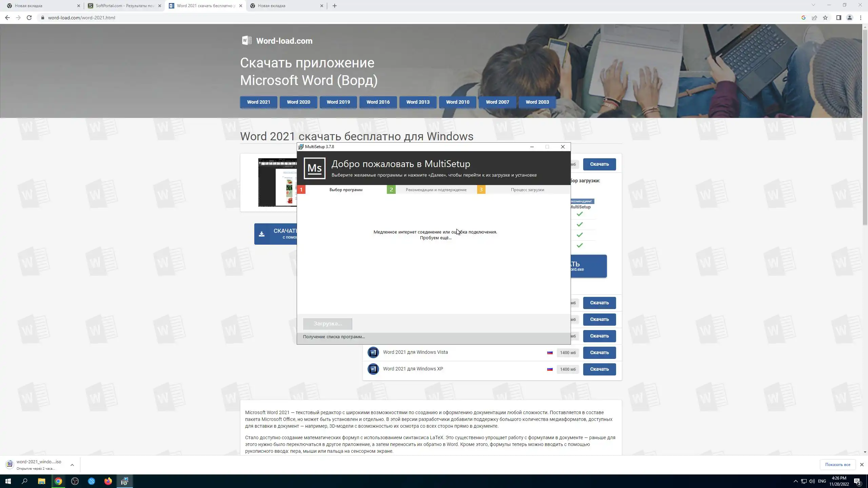868x488 pixels.
Task: Open File Explorer from taskbar
Action: tap(41, 481)
